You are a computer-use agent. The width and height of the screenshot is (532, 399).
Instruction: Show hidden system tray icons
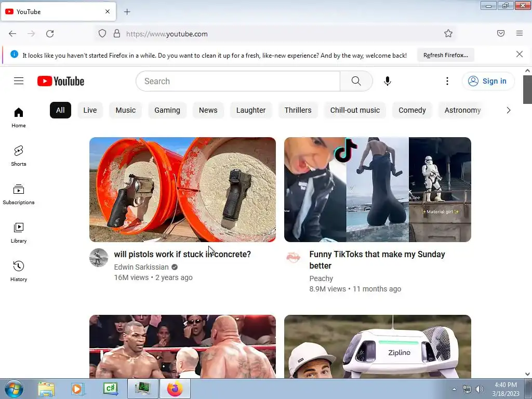pos(454,389)
